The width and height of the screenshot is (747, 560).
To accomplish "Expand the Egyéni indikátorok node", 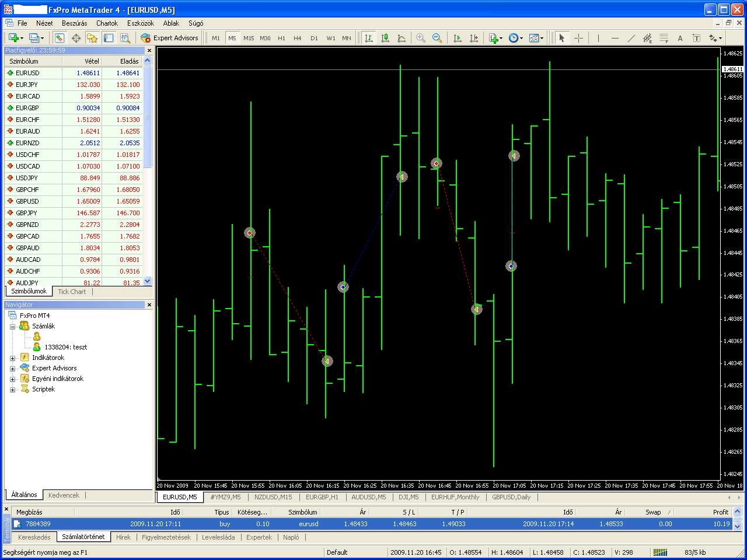I will [x=12, y=379].
